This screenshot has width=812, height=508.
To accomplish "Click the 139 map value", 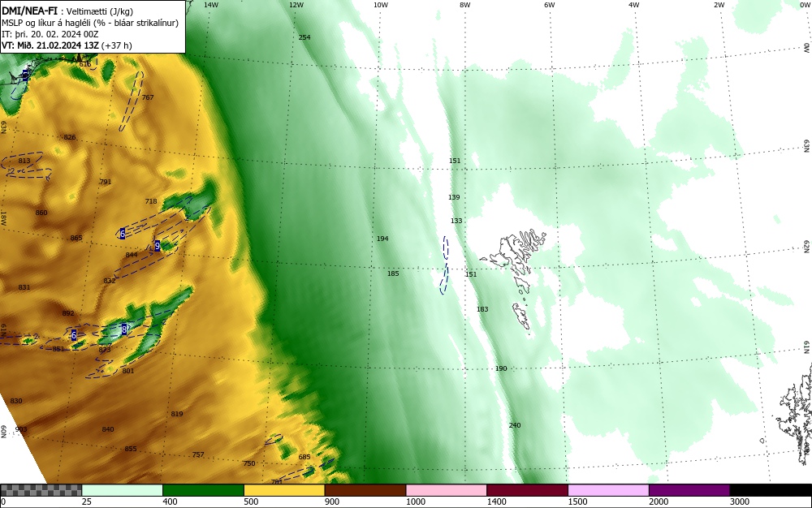I will click(454, 197).
